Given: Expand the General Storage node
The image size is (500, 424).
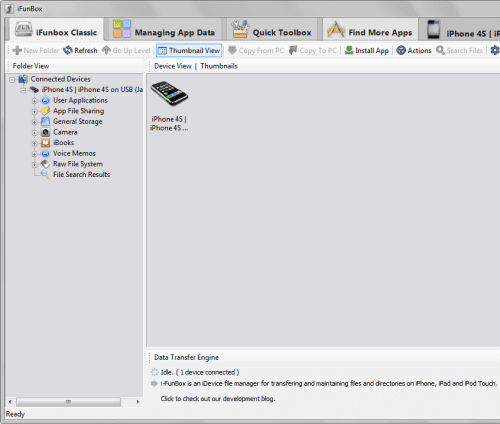Looking at the screenshot, I should pyautogui.click(x=34, y=122).
